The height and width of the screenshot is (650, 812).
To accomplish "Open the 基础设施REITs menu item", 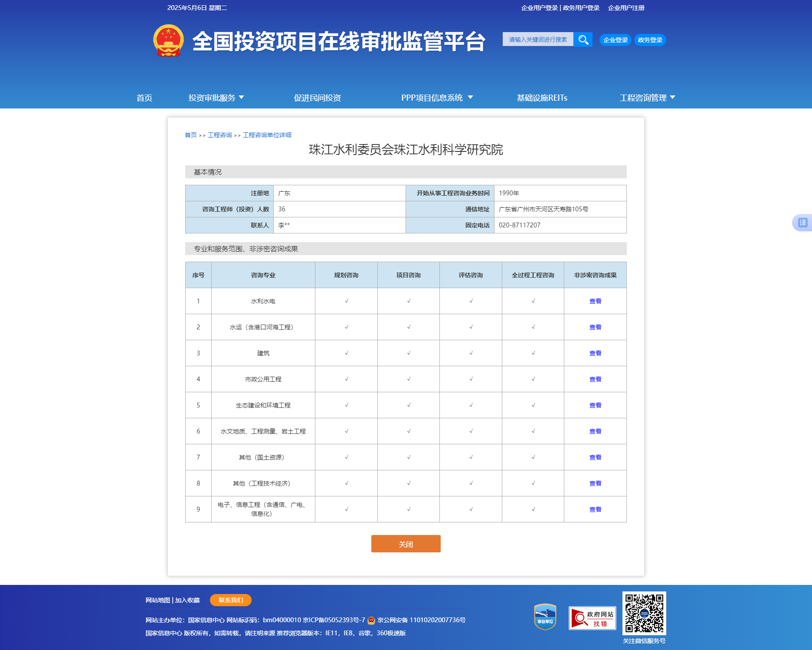I will click(x=542, y=98).
